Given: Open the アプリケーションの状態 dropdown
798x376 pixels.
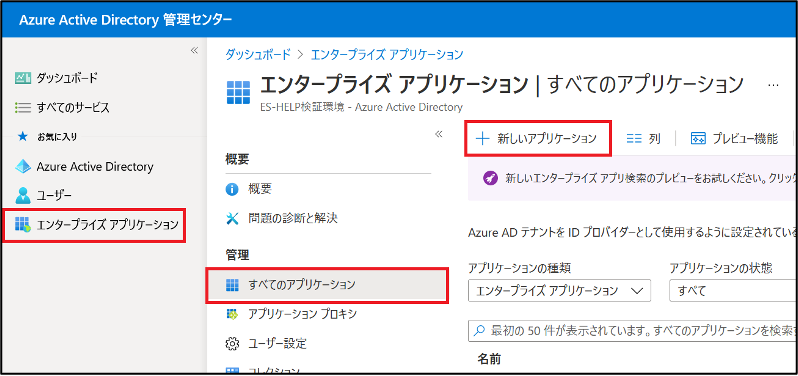Looking at the screenshot, I should pyautogui.click(x=733, y=291).
